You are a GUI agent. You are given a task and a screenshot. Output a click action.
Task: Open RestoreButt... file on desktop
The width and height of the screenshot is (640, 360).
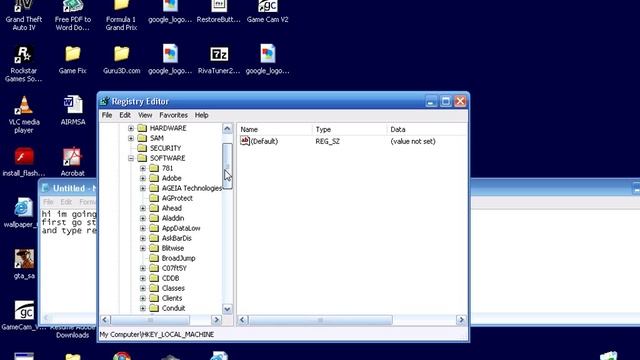click(219, 12)
